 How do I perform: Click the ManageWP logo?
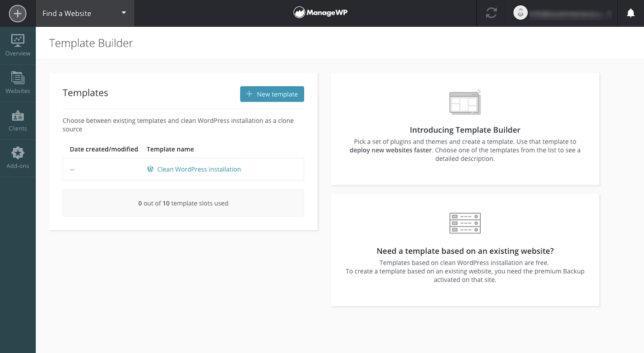(x=321, y=13)
